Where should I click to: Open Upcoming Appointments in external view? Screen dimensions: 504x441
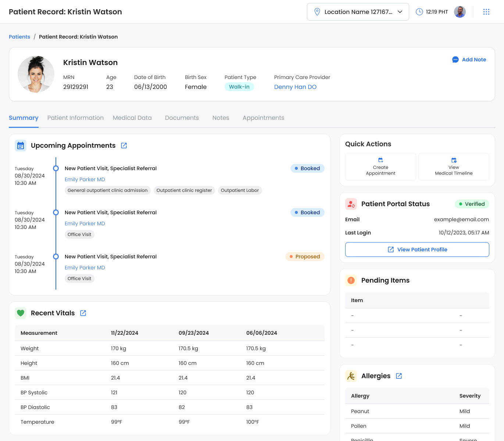[124, 146]
